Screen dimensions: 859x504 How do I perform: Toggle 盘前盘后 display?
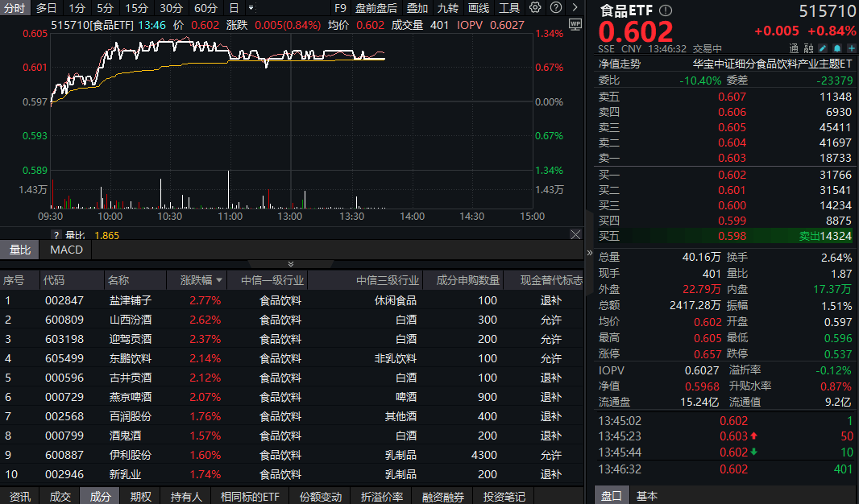(376, 8)
